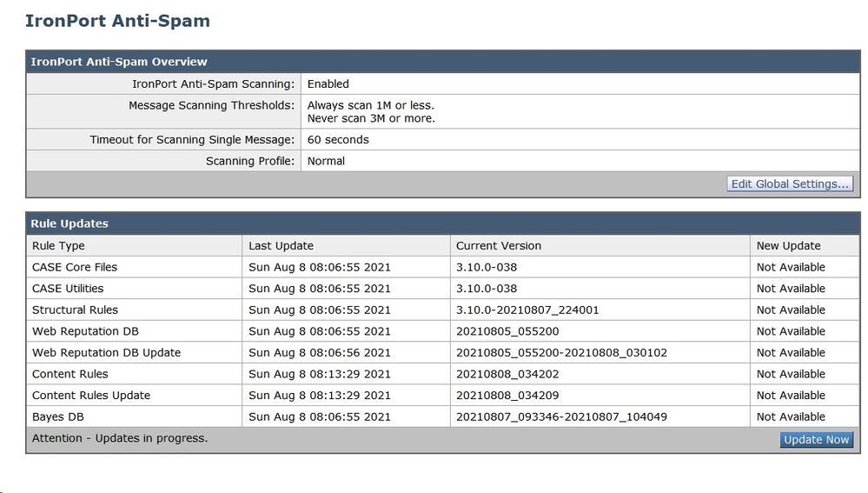Select the Current Version column header
The image size is (868, 493).
tap(498, 245)
